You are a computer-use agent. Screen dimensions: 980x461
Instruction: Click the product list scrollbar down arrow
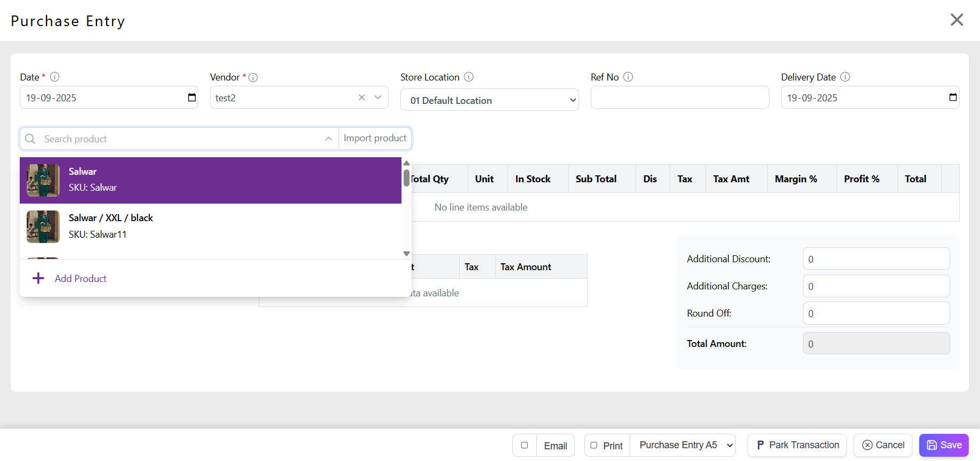[x=406, y=254]
